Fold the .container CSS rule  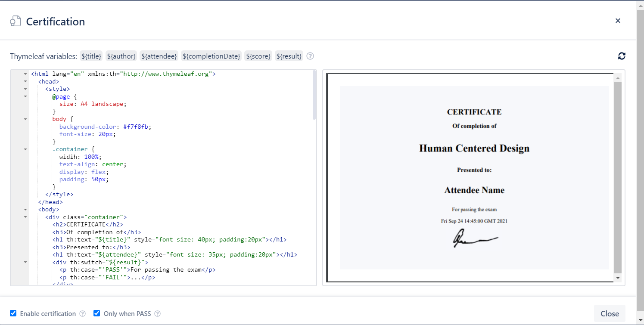tap(25, 149)
